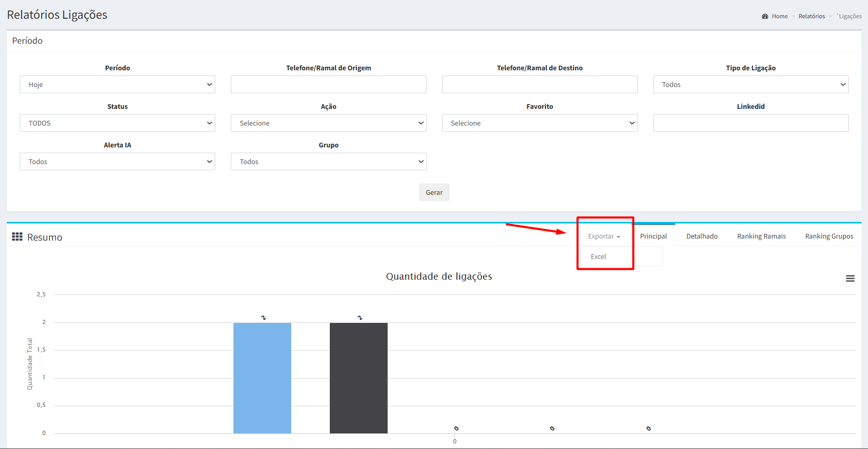This screenshot has width=868, height=449.
Task: Switch to the Ranking Ramais tab
Action: (x=761, y=236)
